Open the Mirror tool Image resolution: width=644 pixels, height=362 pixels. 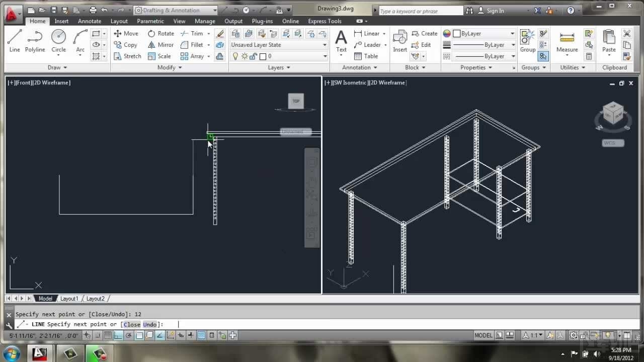pyautogui.click(x=160, y=45)
